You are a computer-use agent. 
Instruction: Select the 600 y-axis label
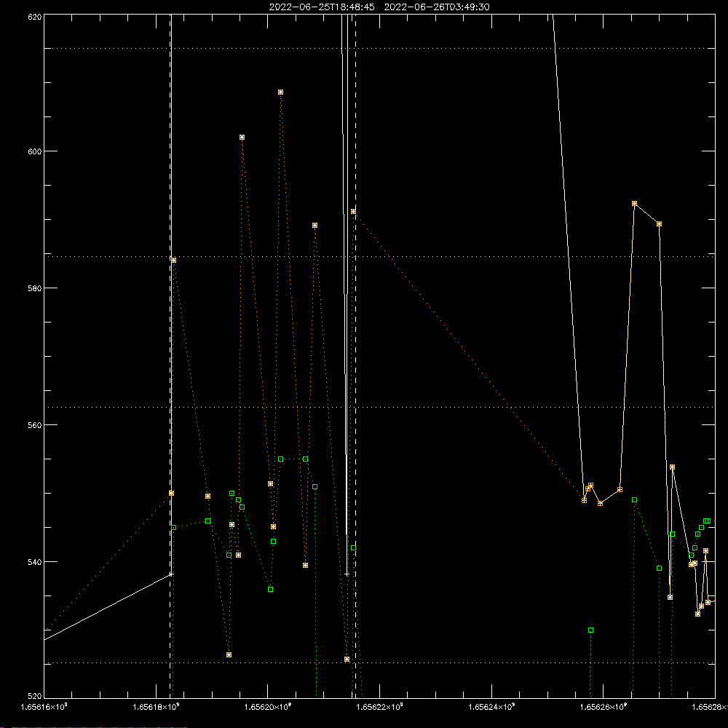[x=35, y=151]
